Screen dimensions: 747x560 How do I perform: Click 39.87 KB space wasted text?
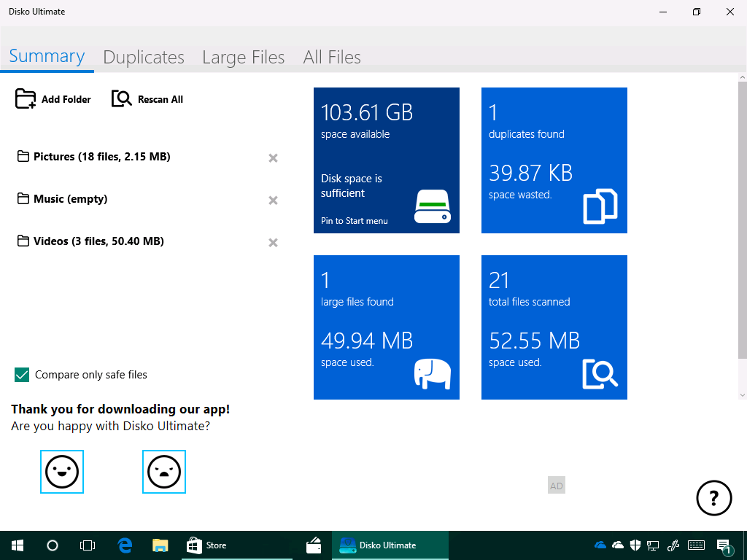531,181
